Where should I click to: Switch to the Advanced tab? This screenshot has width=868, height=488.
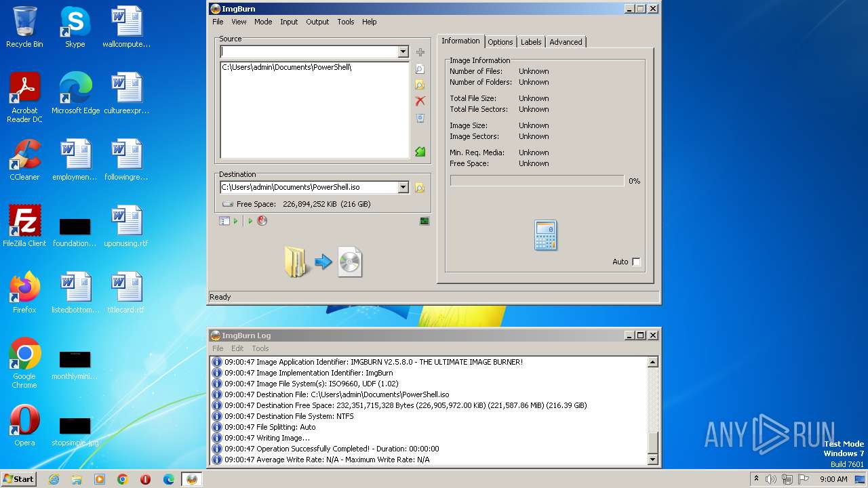(x=566, y=42)
